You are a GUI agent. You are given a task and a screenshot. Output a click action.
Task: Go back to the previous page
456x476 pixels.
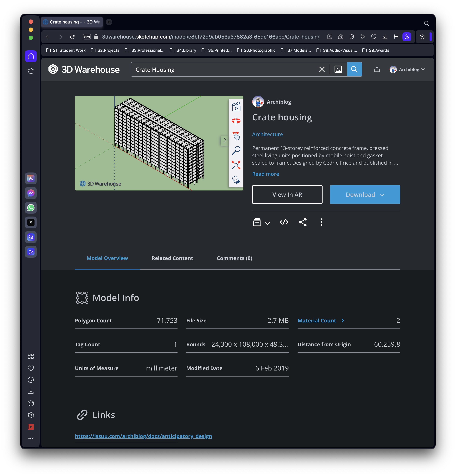pos(47,37)
